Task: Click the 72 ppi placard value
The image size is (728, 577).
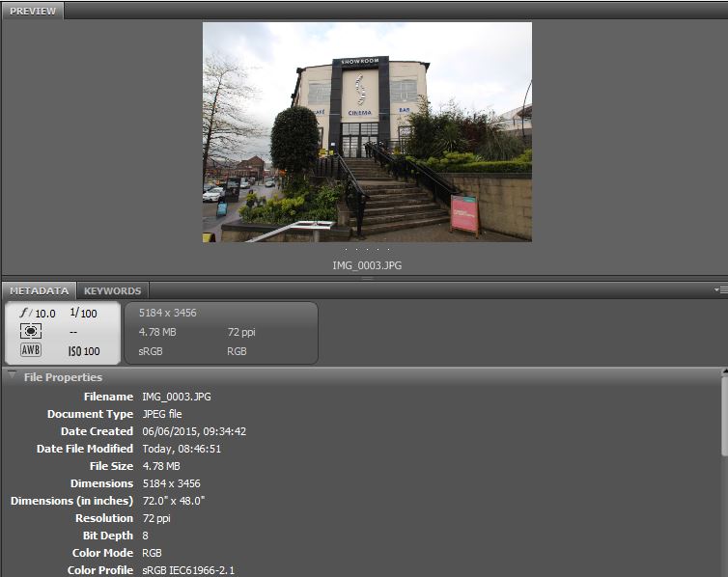Action: click(241, 332)
